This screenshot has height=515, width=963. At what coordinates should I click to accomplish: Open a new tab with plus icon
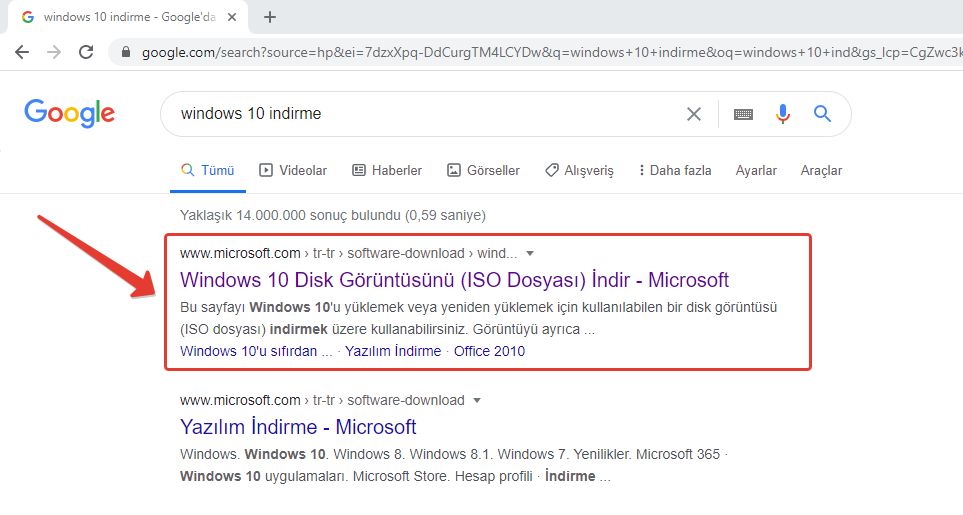pyautogui.click(x=270, y=17)
